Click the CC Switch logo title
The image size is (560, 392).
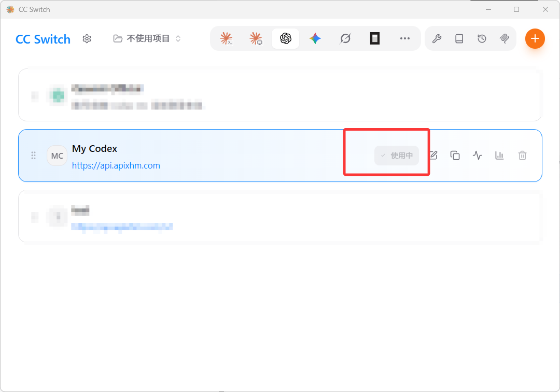[x=43, y=39]
